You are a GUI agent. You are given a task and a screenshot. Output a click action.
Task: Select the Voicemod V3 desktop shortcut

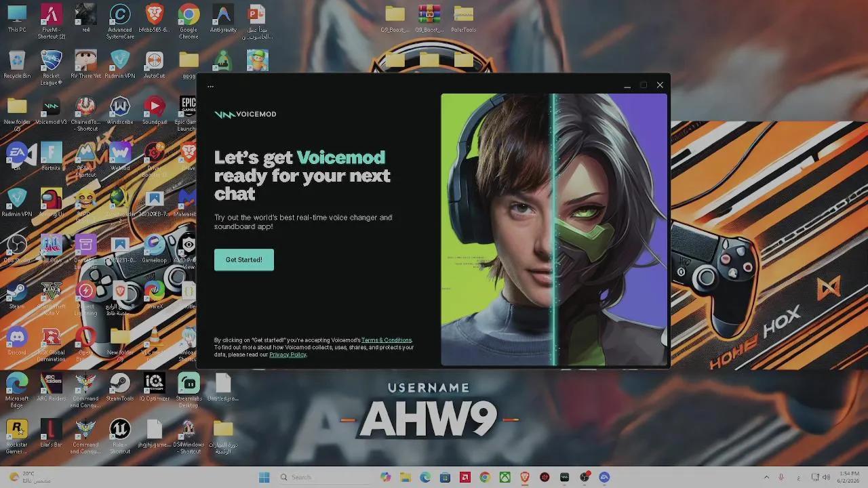point(51,111)
